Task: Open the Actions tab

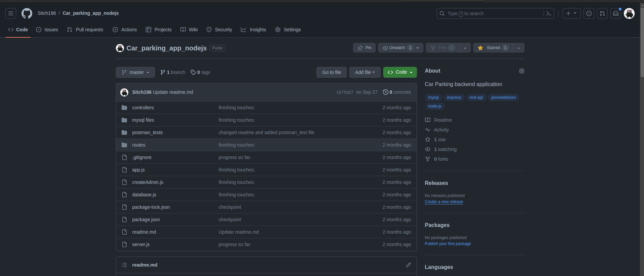Action: (x=125, y=30)
